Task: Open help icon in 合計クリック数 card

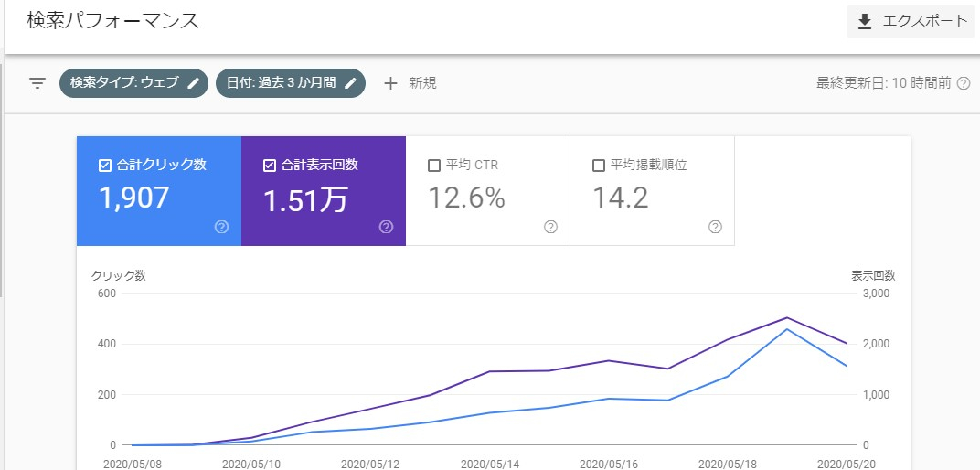Action: pyautogui.click(x=221, y=227)
